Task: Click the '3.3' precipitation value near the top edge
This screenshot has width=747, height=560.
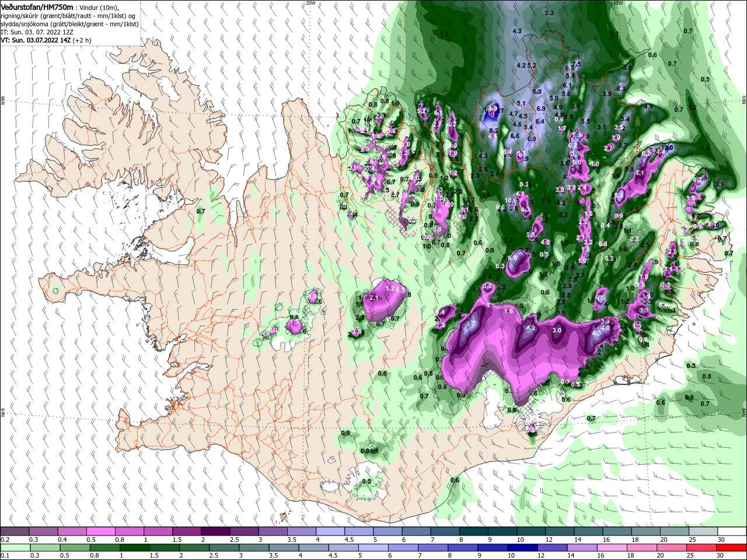Action: click(x=549, y=13)
